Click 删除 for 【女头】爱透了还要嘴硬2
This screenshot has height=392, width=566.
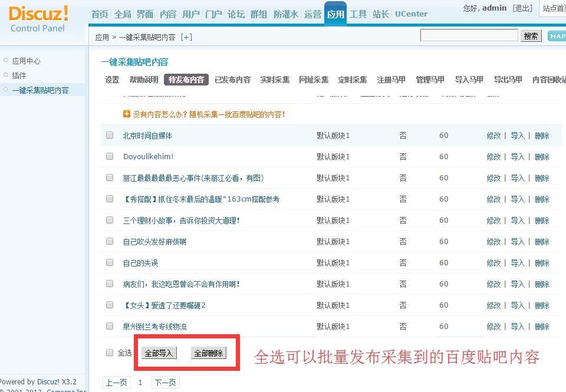click(x=542, y=305)
